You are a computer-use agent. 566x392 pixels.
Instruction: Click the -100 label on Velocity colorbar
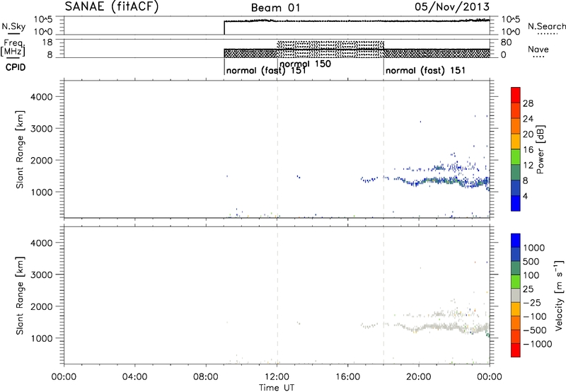point(535,316)
